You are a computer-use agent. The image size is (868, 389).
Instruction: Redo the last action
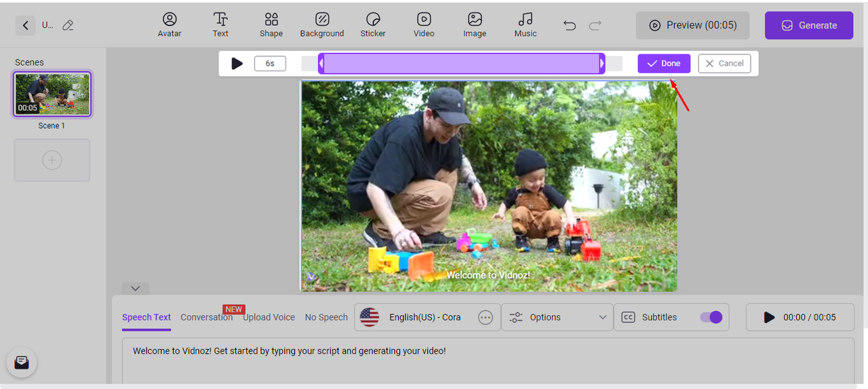point(595,26)
